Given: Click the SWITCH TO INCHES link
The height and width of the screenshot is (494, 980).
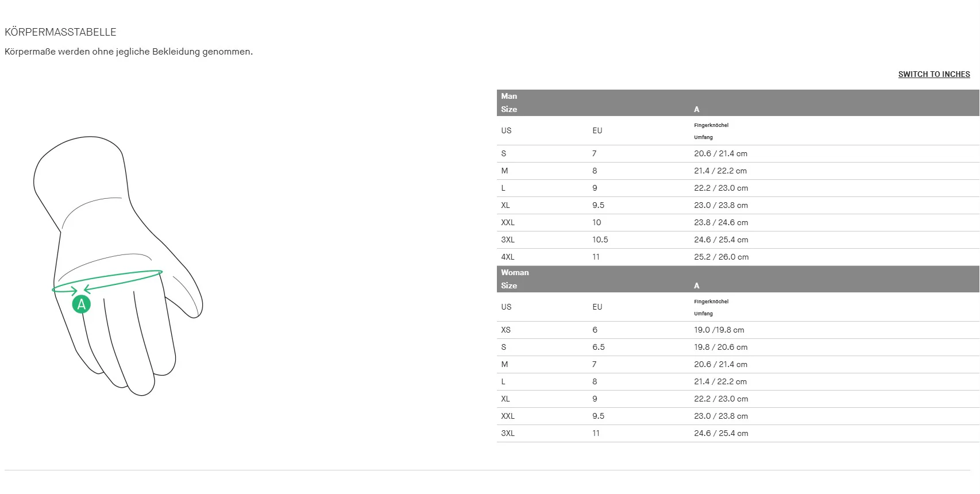Looking at the screenshot, I should [x=934, y=74].
